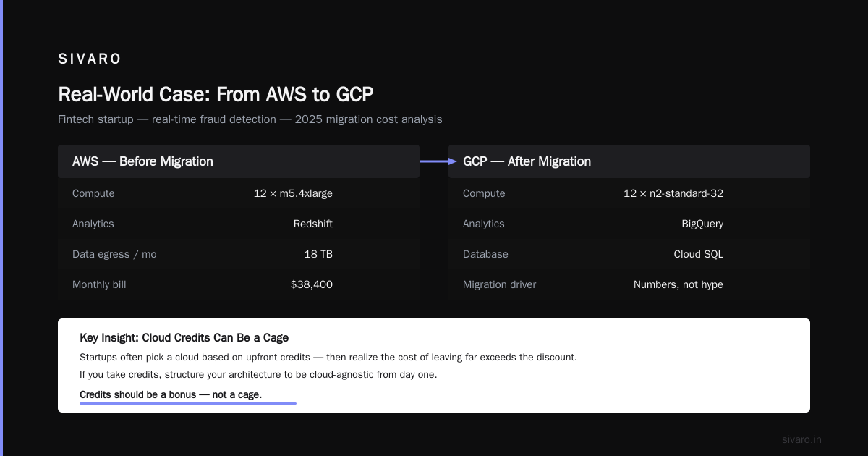Viewport: 868px width, 456px height.
Task: Select the value '12 × m5.4xlarge'
Action: pos(293,193)
